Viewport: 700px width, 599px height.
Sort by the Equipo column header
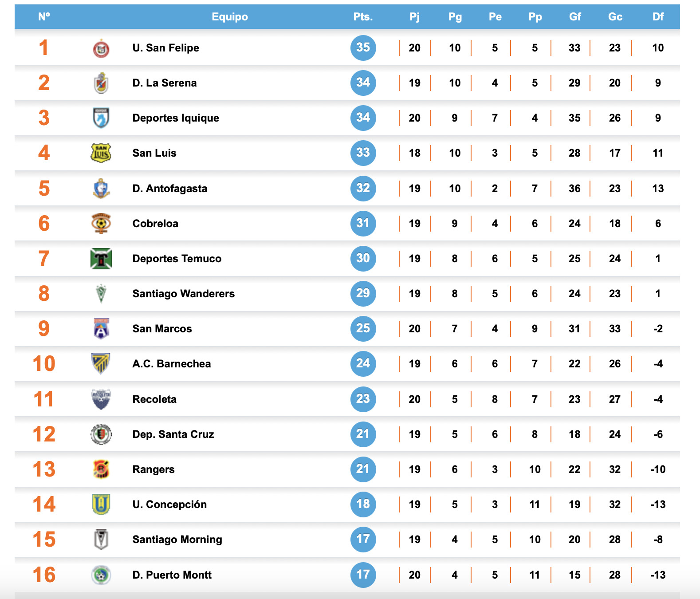tap(230, 17)
